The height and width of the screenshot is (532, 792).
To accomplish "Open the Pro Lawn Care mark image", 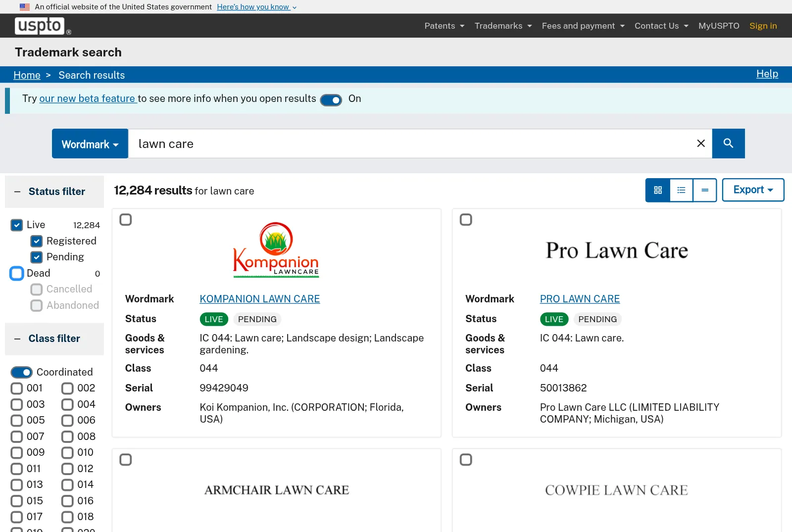I will click(617, 250).
